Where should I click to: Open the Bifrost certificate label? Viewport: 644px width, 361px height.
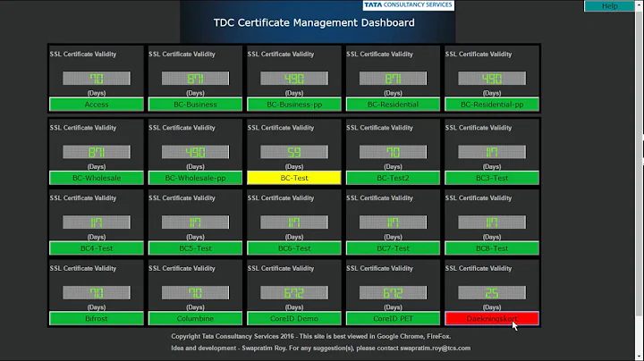tap(97, 318)
